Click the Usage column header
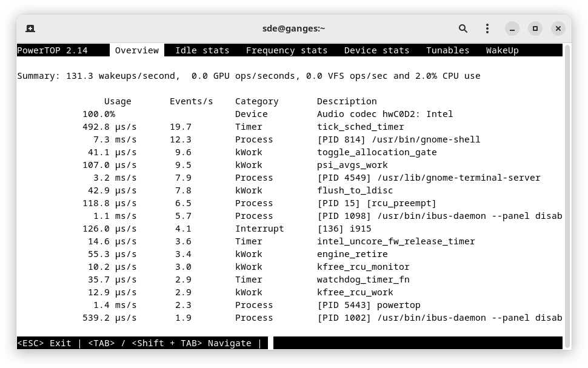Screen dimensions: 588x368 [x=118, y=101]
